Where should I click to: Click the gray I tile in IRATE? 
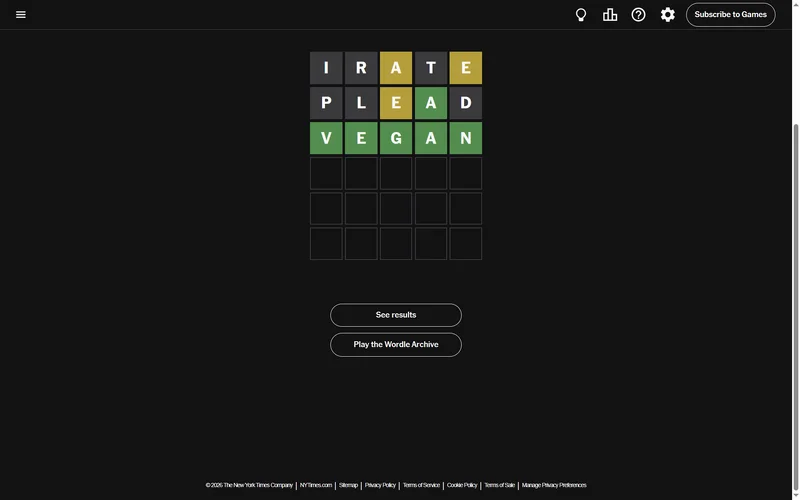[x=326, y=68]
